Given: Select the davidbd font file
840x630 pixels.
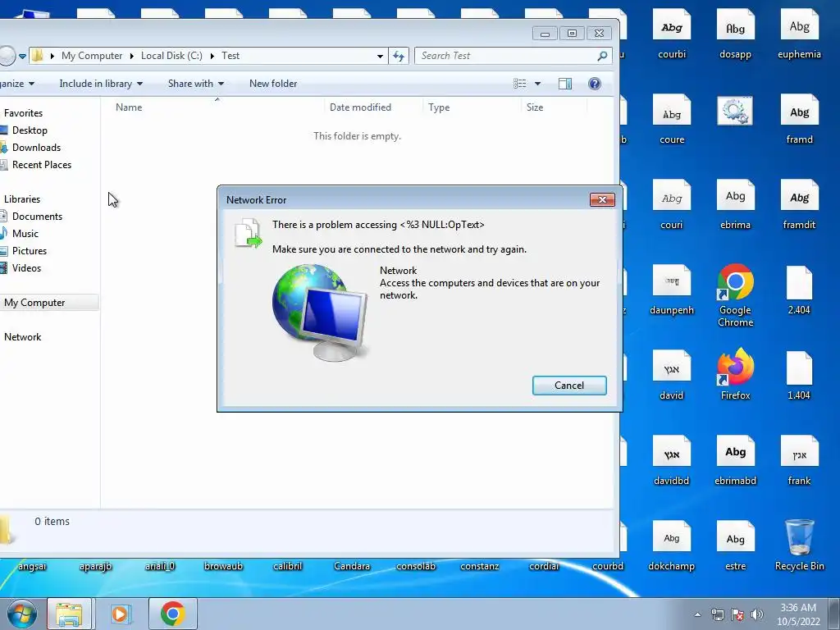Looking at the screenshot, I should (x=671, y=461).
